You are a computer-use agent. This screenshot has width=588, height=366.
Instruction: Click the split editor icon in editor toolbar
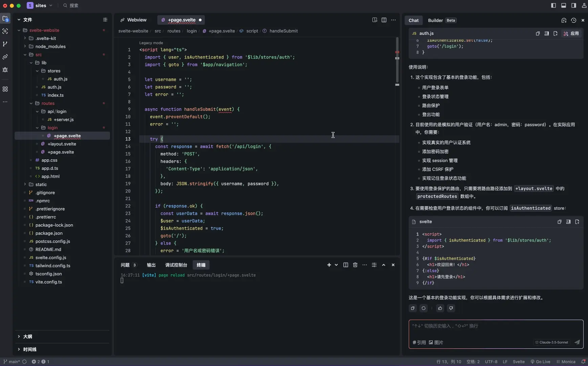coord(384,20)
